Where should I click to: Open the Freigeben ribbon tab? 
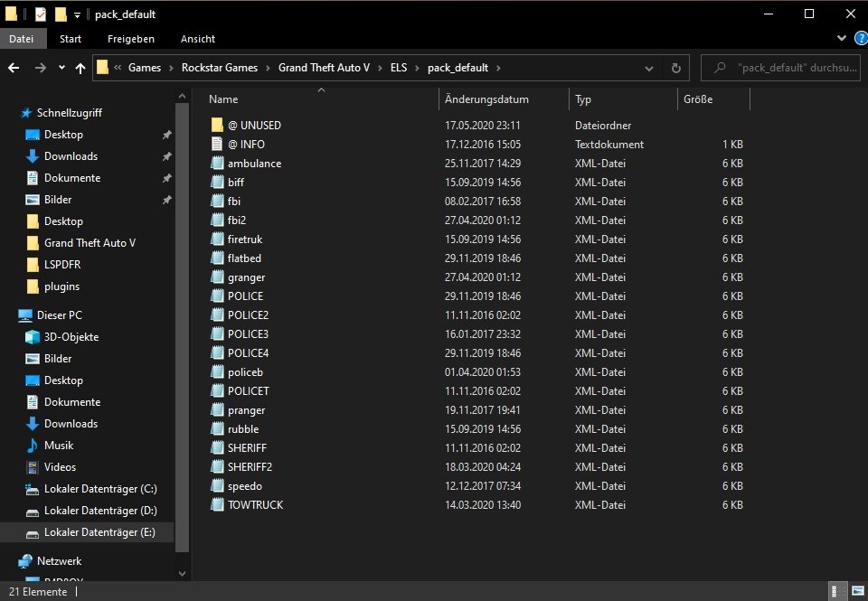tap(130, 39)
